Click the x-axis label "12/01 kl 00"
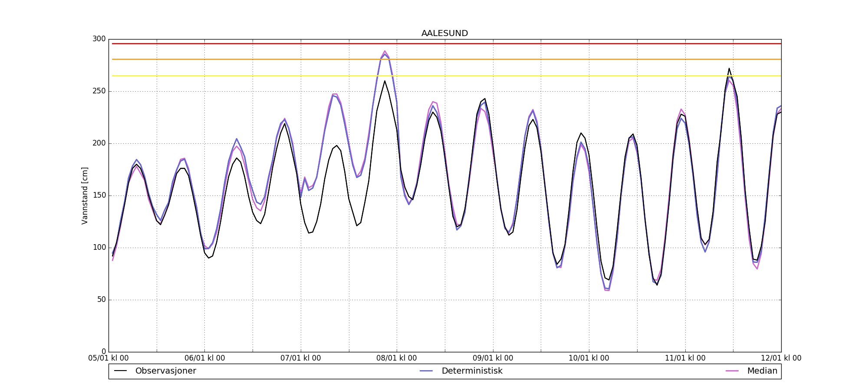The image size is (868, 391). tap(781, 358)
